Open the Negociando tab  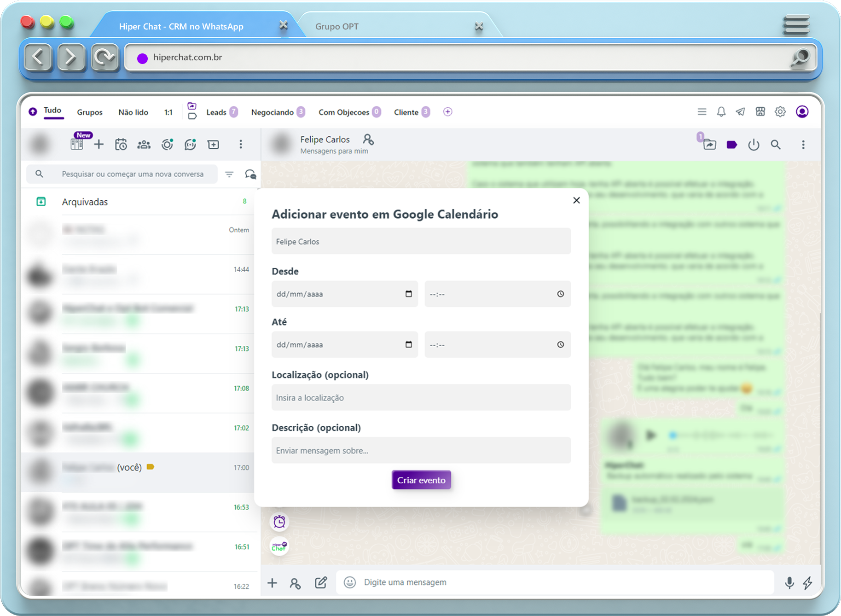[272, 112]
